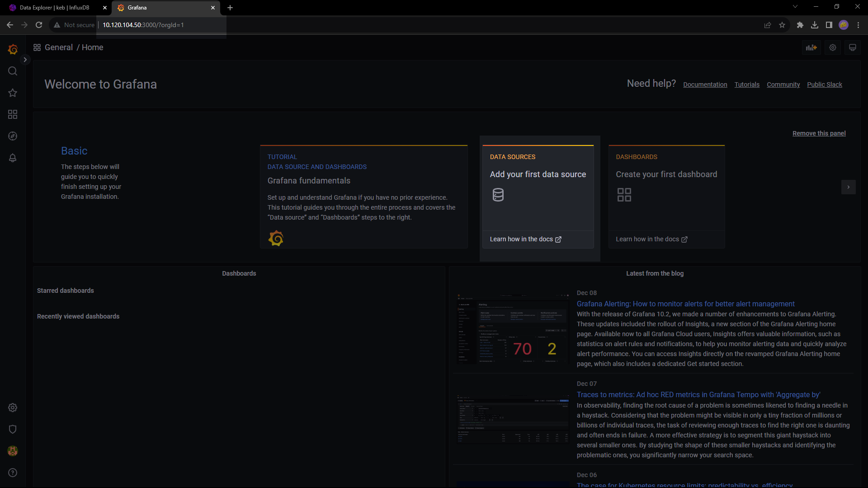
Task: Open the Explore compass icon
Action: click(x=13, y=136)
